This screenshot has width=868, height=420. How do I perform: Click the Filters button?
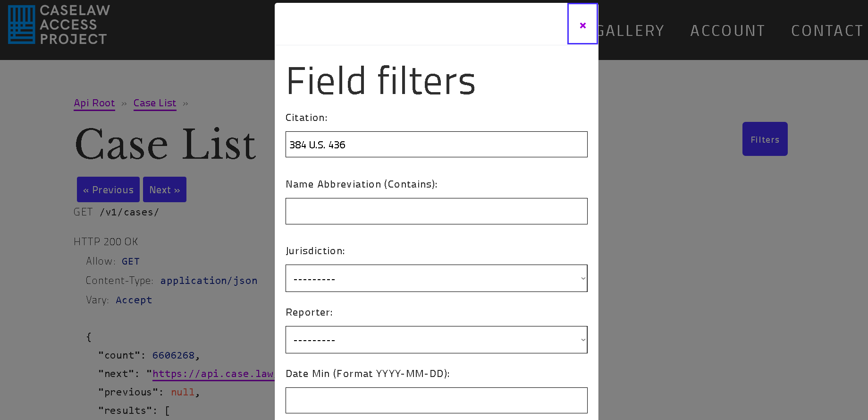click(765, 139)
